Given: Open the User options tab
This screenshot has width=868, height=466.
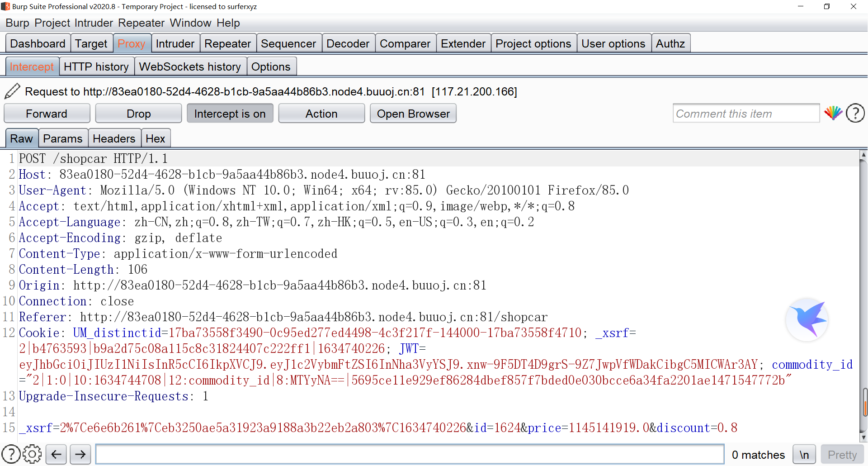Looking at the screenshot, I should pyautogui.click(x=613, y=43).
